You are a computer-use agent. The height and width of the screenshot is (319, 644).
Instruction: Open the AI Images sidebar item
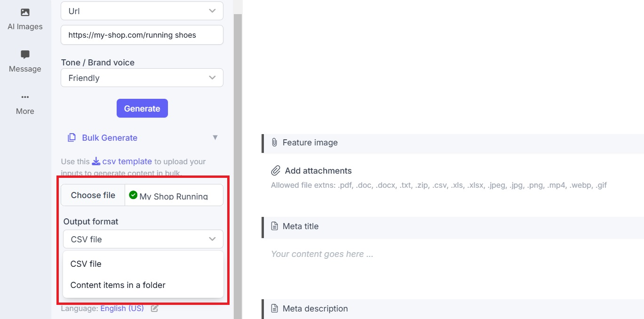(25, 19)
